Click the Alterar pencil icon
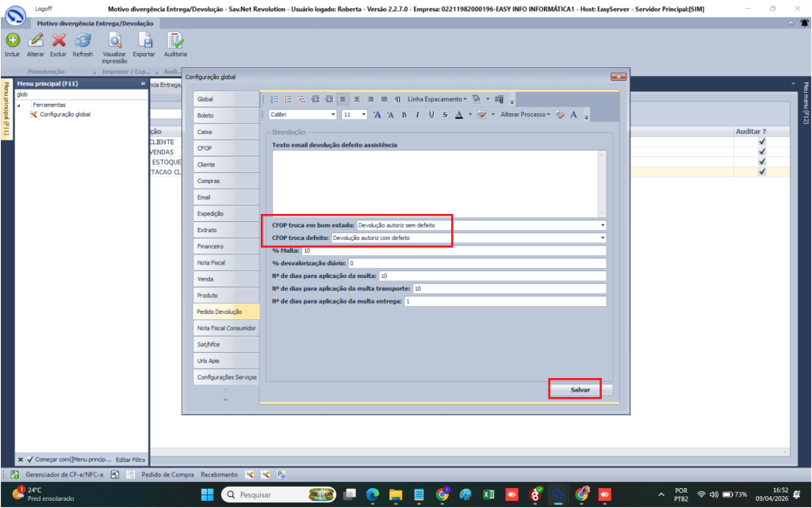 (x=36, y=40)
